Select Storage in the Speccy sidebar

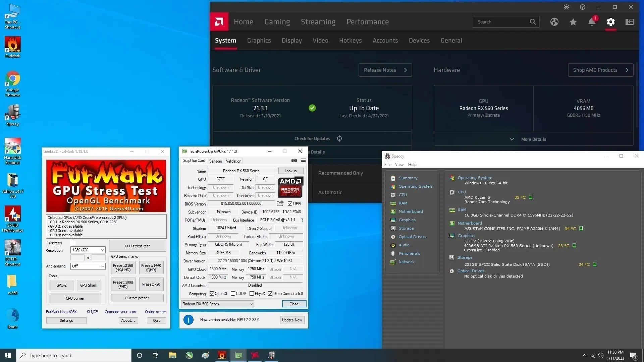pyautogui.click(x=406, y=228)
